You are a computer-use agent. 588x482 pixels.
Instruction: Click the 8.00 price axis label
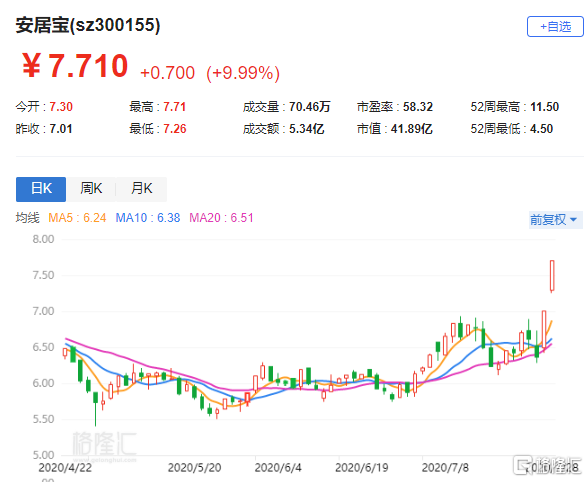coord(43,239)
